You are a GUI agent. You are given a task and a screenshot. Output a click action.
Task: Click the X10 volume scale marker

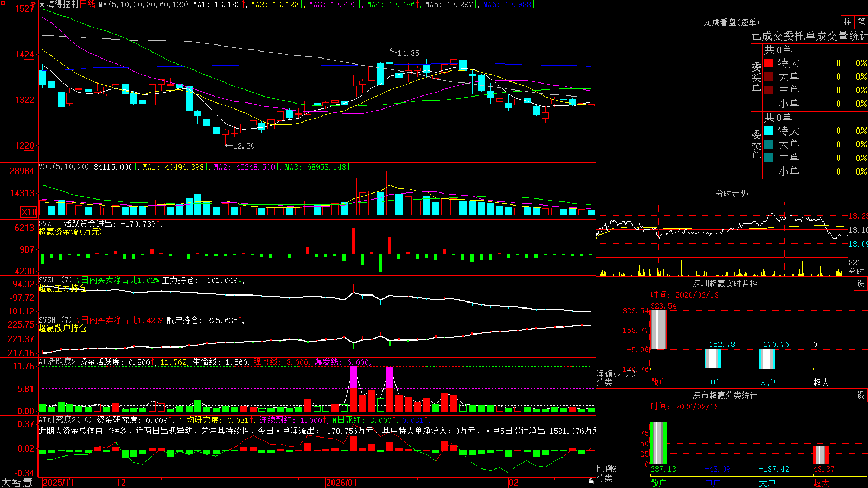click(29, 212)
